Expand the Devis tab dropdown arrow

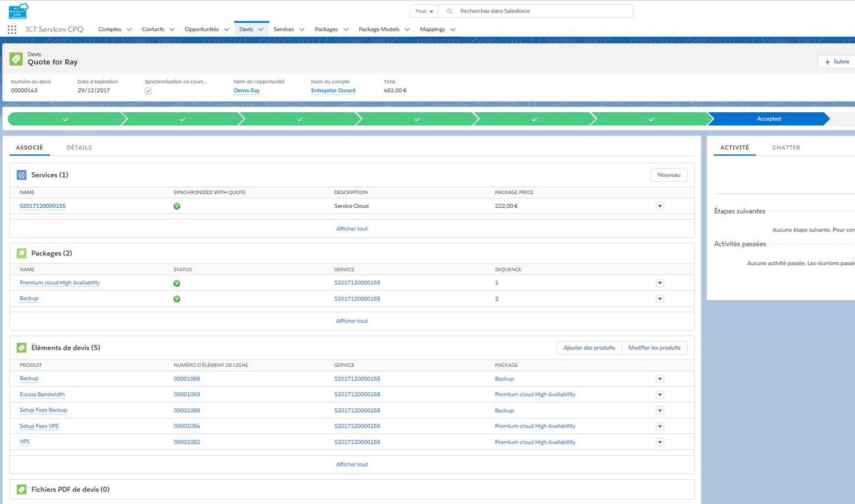click(x=261, y=30)
